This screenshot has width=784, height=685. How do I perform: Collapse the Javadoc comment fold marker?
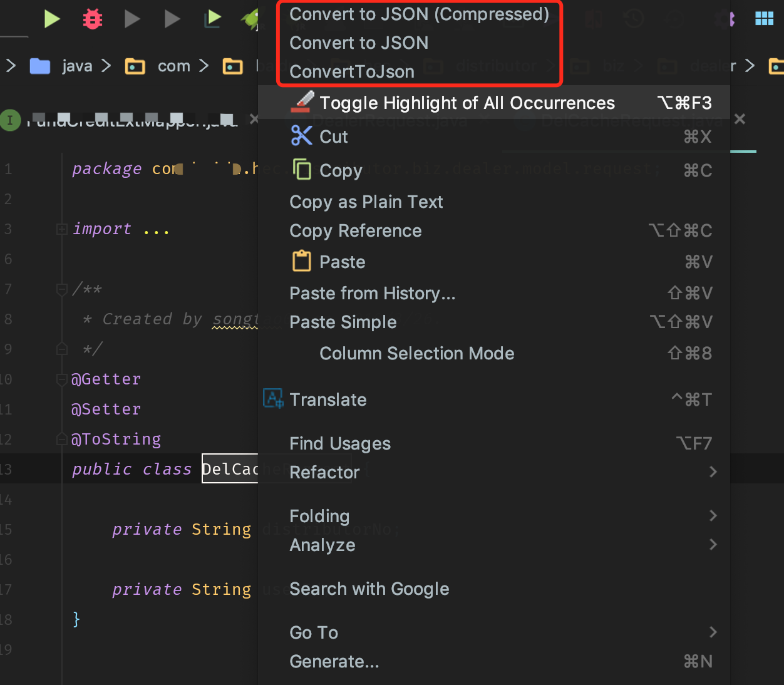[x=61, y=289]
